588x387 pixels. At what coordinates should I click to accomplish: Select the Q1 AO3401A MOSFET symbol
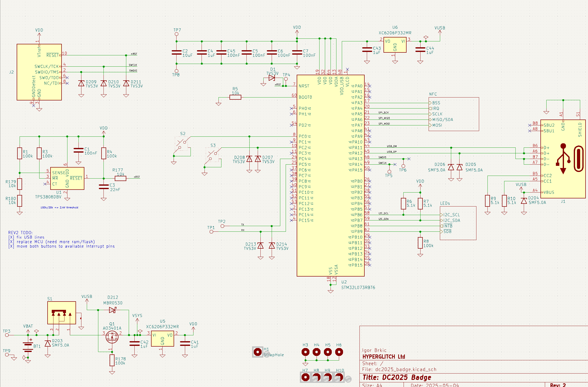112,337
